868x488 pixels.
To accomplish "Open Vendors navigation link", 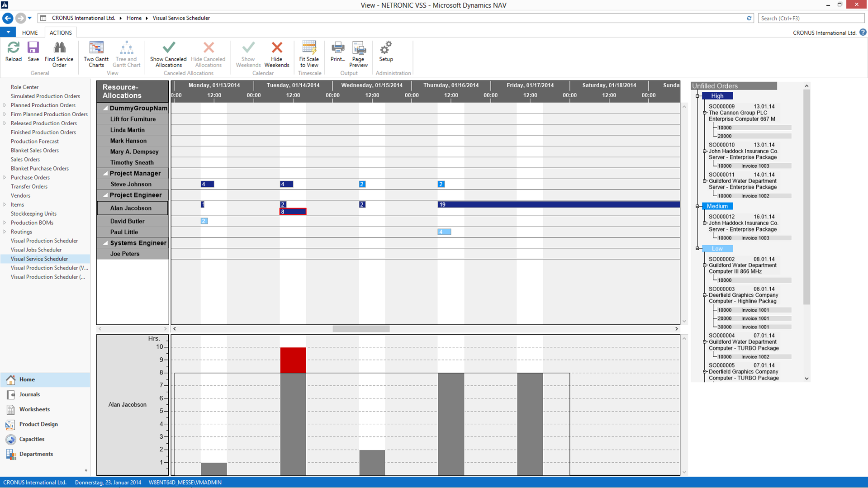I will coord(20,196).
